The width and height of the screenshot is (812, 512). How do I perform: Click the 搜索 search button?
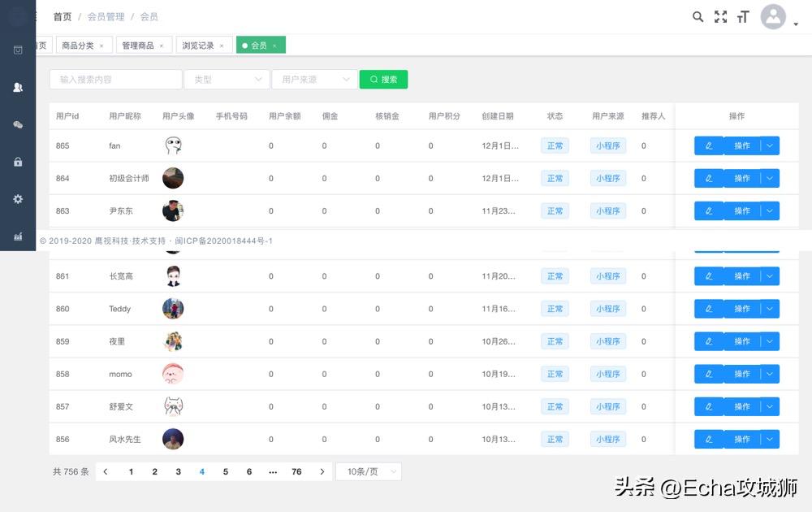click(x=383, y=79)
